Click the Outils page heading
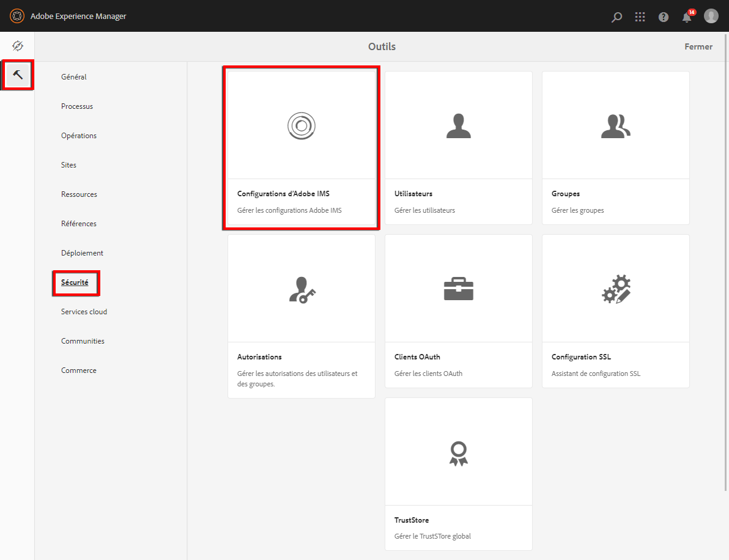The height and width of the screenshot is (560, 729). [382, 46]
